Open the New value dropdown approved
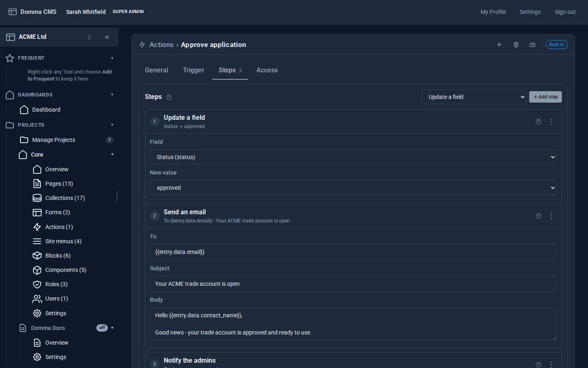This screenshot has height=368, width=588. tap(353, 188)
